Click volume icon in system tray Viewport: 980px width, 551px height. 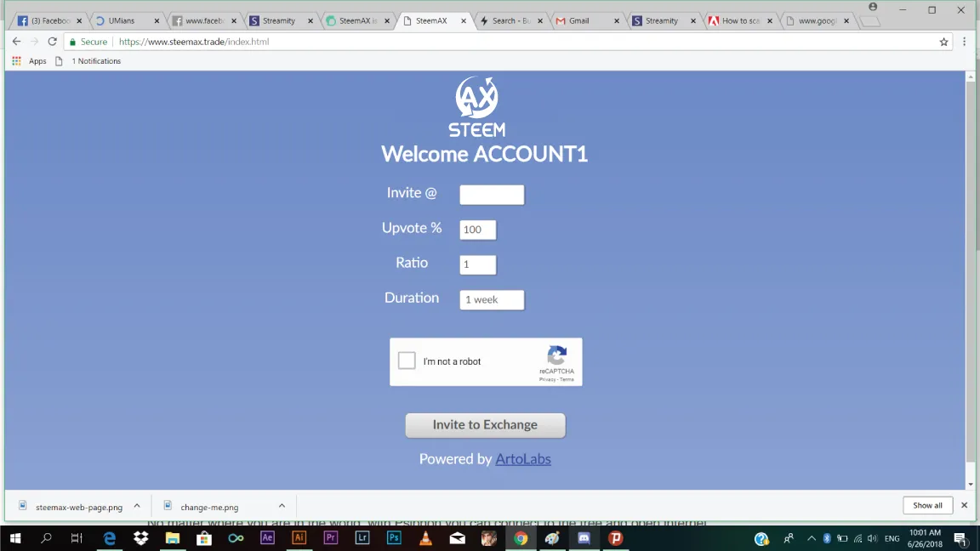873,538
